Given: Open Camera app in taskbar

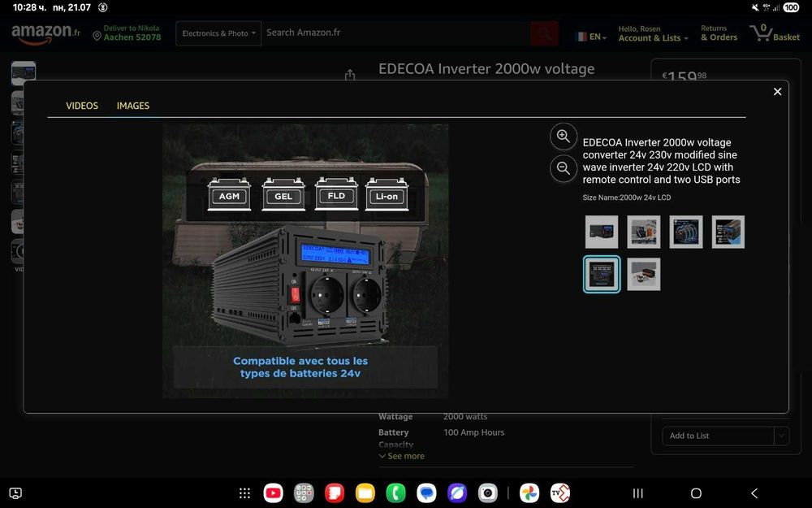Looking at the screenshot, I should 488,493.
